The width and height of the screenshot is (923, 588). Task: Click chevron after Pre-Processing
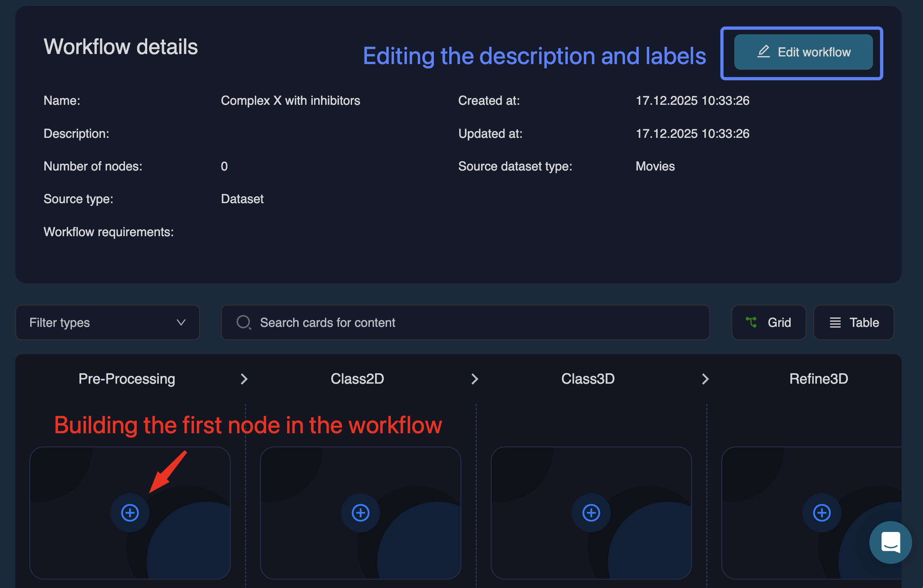(244, 379)
